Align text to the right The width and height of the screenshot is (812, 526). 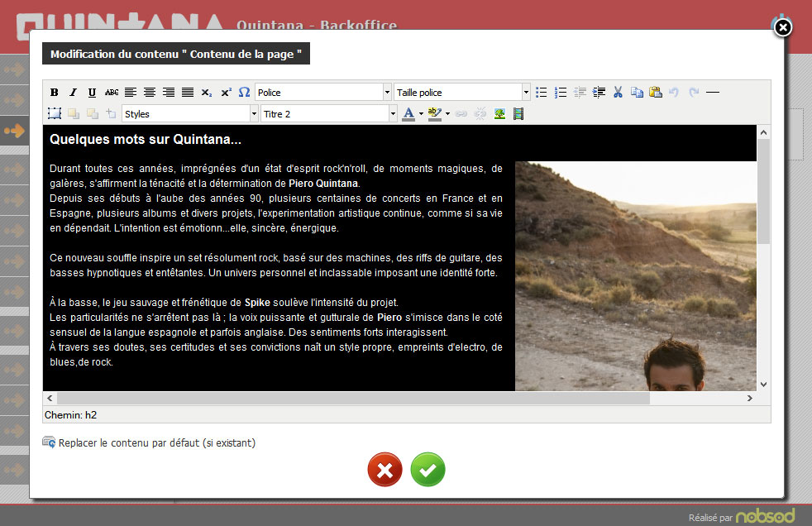click(x=169, y=92)
